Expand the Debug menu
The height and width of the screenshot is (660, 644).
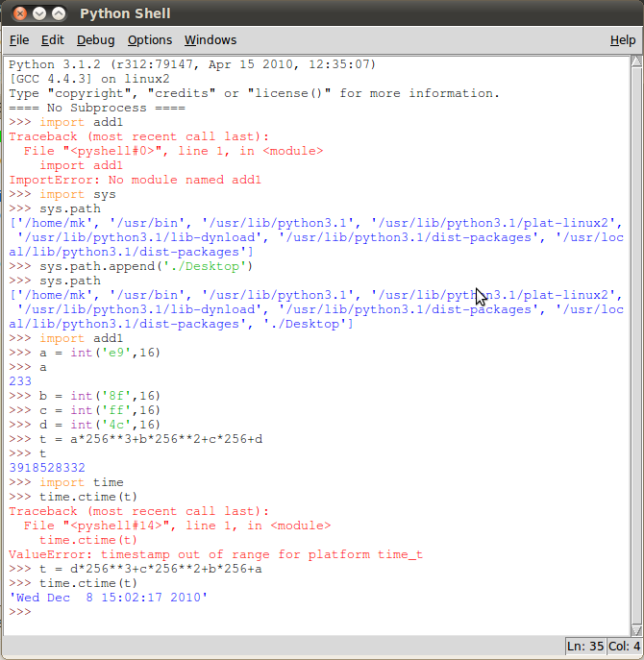pos(95,40)
